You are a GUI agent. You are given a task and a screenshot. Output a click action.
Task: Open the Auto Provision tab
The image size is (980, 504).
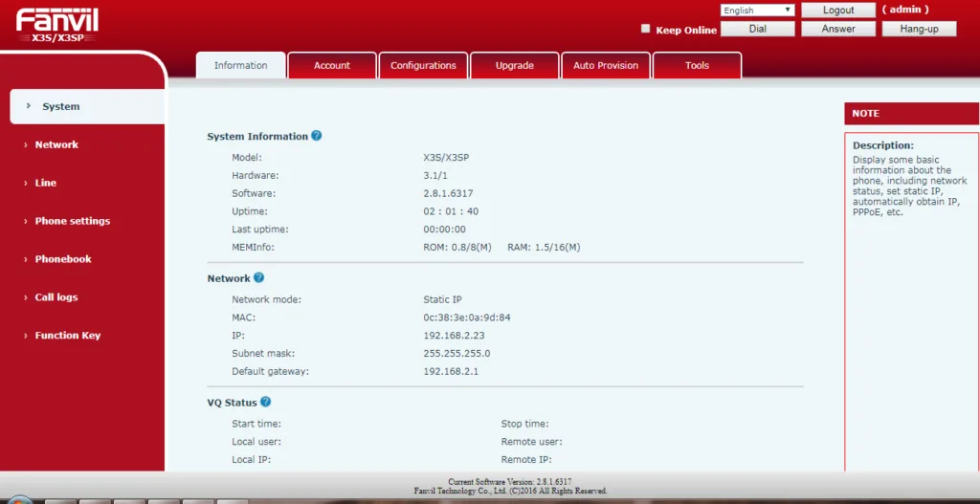point(605,65)
